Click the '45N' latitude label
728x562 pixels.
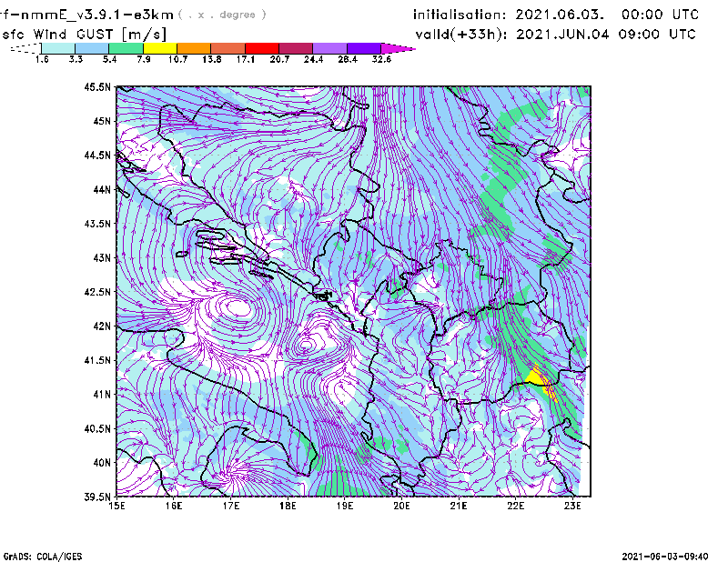[102, 121]
